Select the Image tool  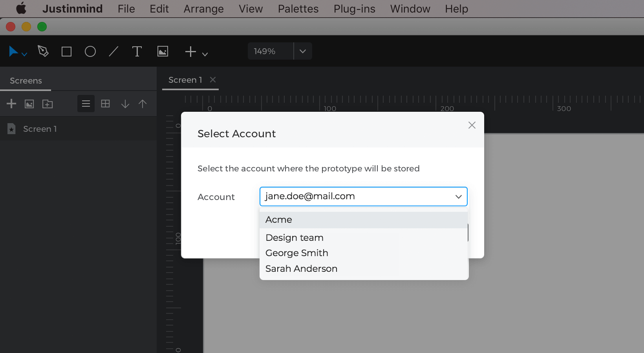(163, 51)
